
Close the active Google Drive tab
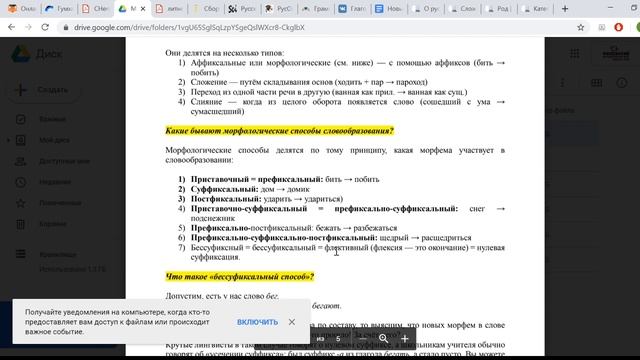click(143, 9)
